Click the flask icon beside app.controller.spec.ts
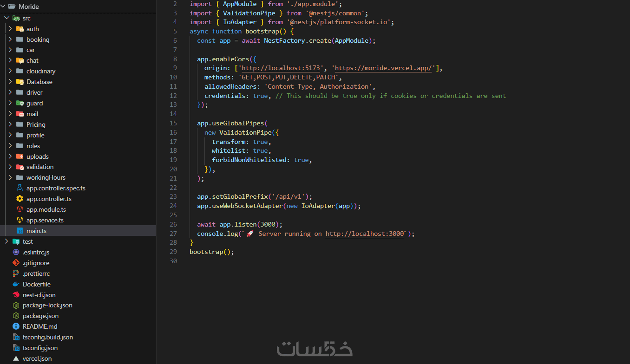 point(20,188)
